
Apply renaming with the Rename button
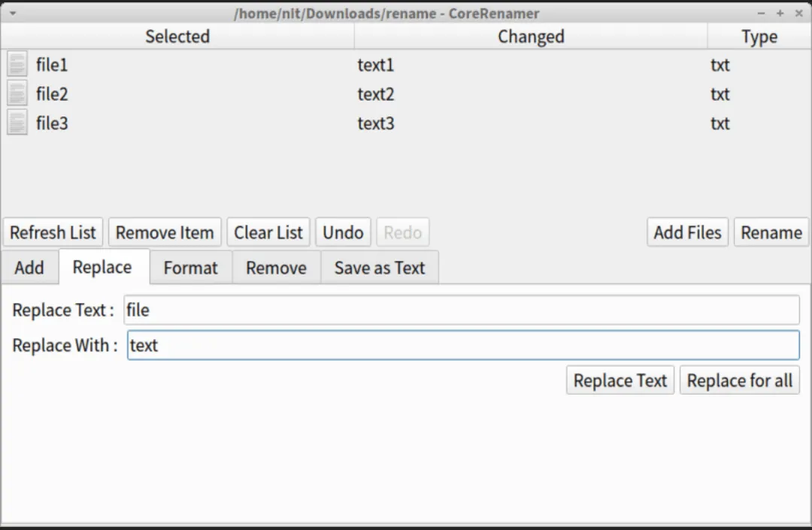771,232
